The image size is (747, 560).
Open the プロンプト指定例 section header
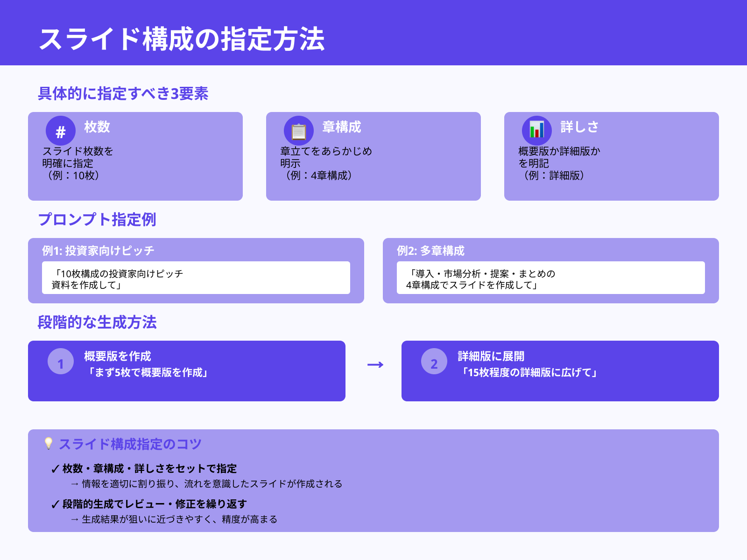[98, 218]
